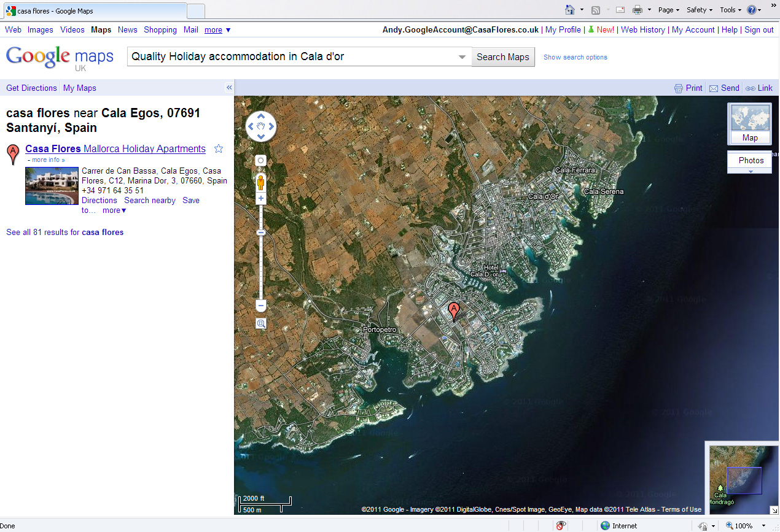Screen dimensions: 780x532
Task: Expand the 'more▼' result options
Action: [x=114, y=210]
